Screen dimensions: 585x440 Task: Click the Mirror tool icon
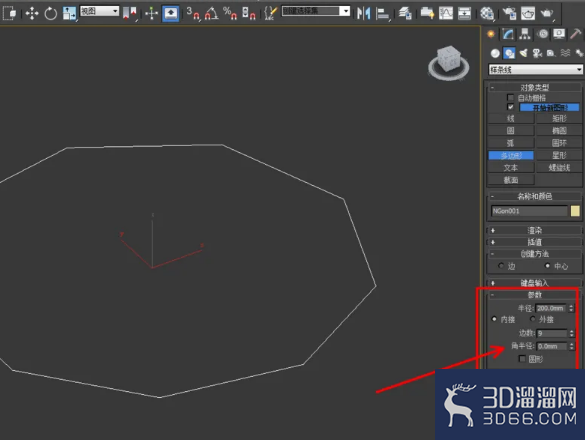(363, 13)
